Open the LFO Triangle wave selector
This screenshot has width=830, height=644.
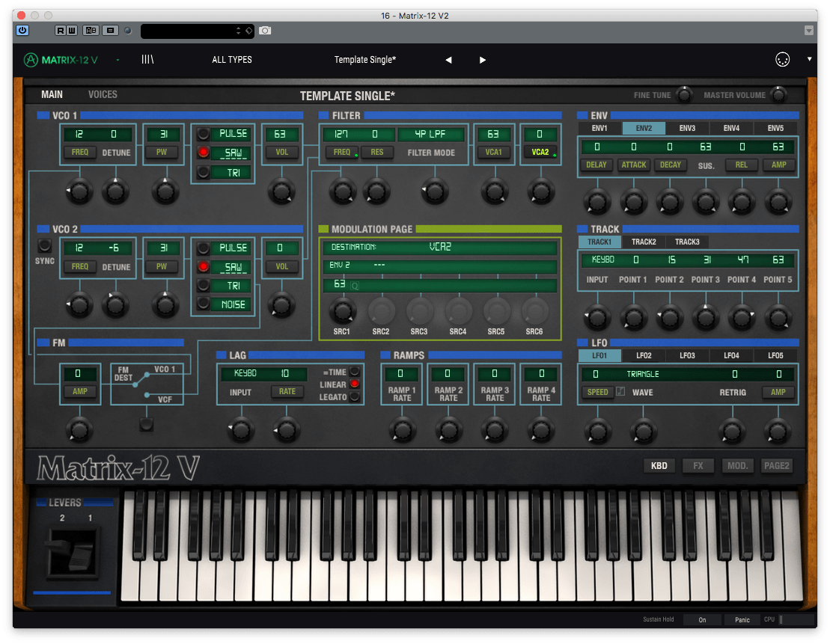[x=643, y=374]
